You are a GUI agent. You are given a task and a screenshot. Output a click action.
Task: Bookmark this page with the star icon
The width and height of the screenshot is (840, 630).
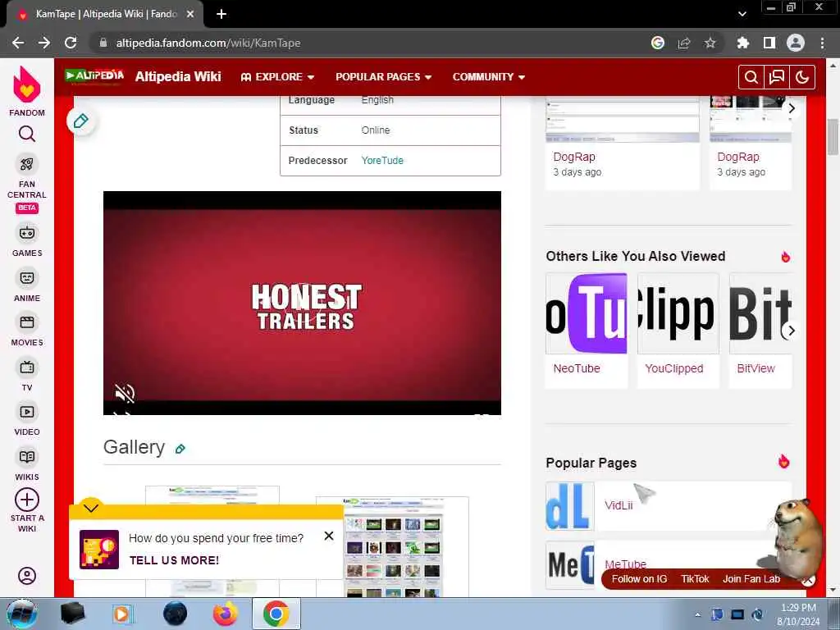(x=710, y=43)
